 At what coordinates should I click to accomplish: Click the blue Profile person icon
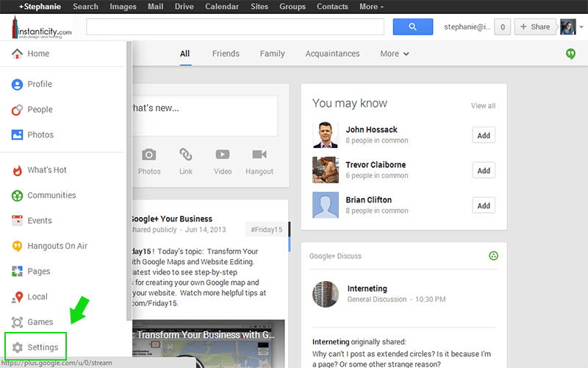(x=17, y=85)
